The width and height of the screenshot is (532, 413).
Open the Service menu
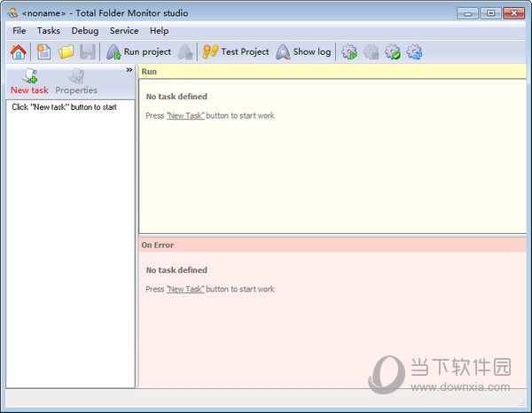tap(124, 30)
